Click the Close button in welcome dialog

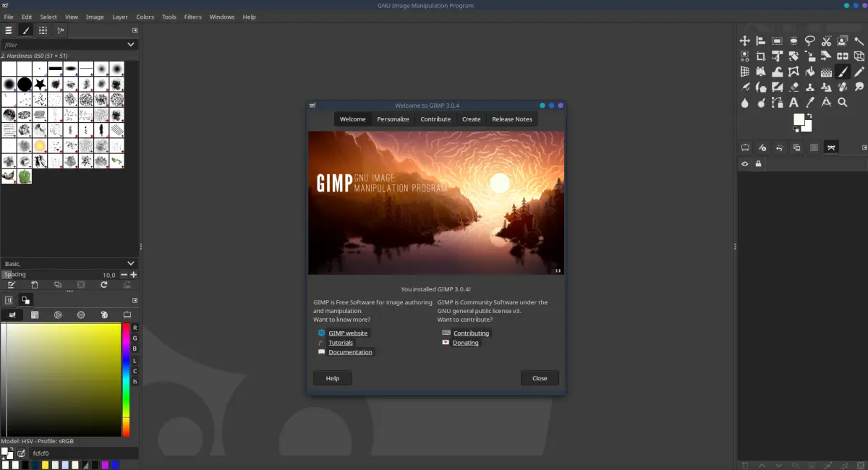(x=540, y=378)
